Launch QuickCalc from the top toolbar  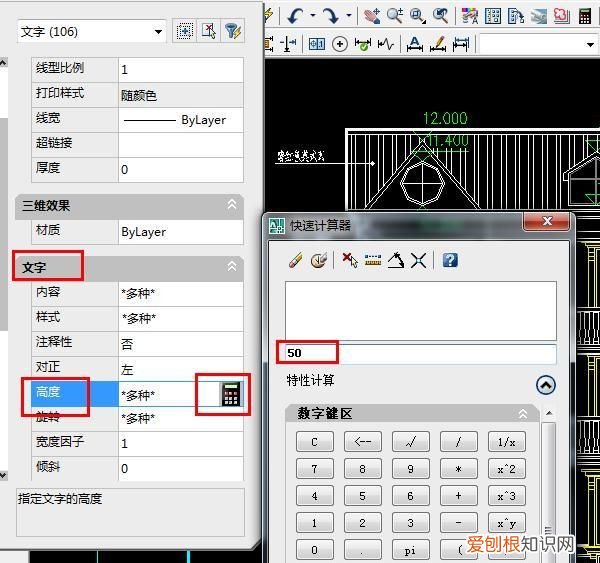585,16
